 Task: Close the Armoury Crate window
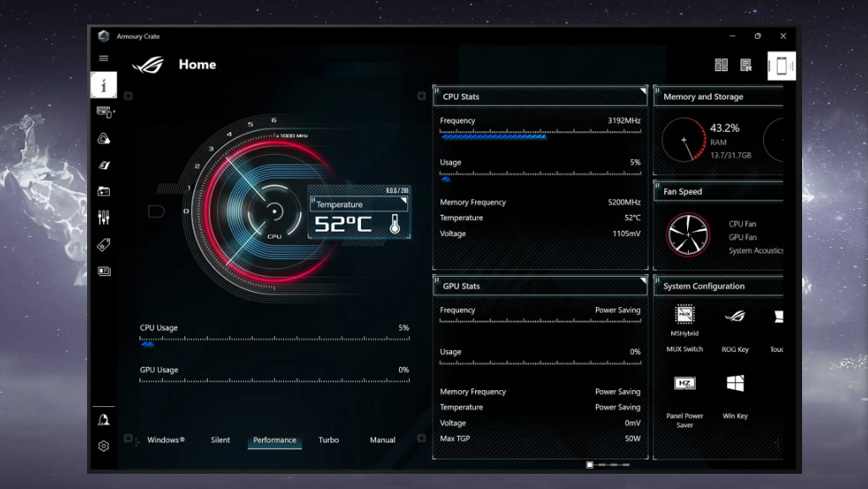[783, 36]
